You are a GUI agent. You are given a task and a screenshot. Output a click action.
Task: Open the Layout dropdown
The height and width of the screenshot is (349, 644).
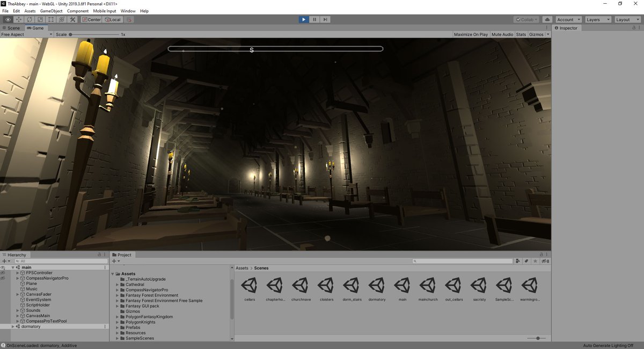(x=627, y=19)
